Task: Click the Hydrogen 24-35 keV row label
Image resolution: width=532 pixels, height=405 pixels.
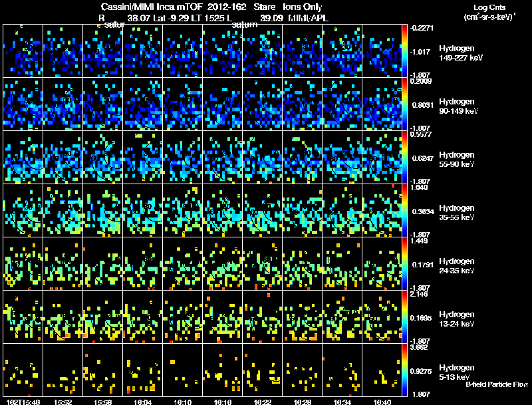Action: point(457,266)
